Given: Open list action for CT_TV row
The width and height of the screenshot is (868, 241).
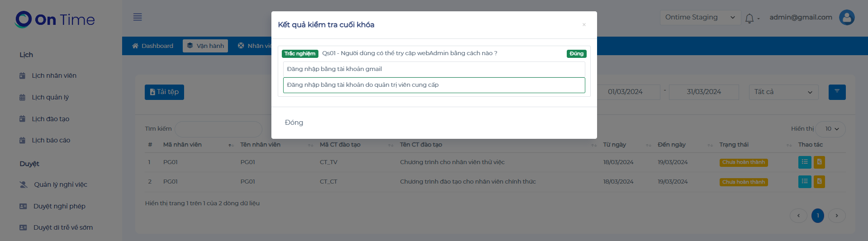Looking at the screenshot, I should (804, 162).
